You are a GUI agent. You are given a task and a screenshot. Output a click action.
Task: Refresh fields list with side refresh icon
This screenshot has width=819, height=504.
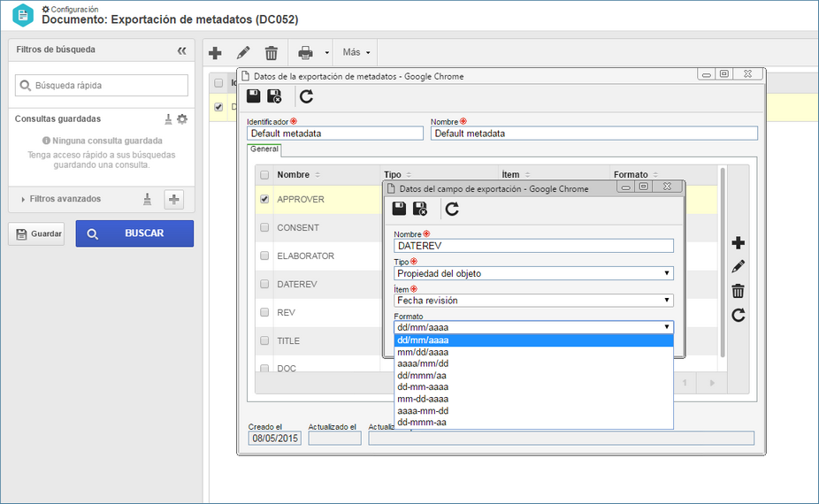click(x=738, y=315)
